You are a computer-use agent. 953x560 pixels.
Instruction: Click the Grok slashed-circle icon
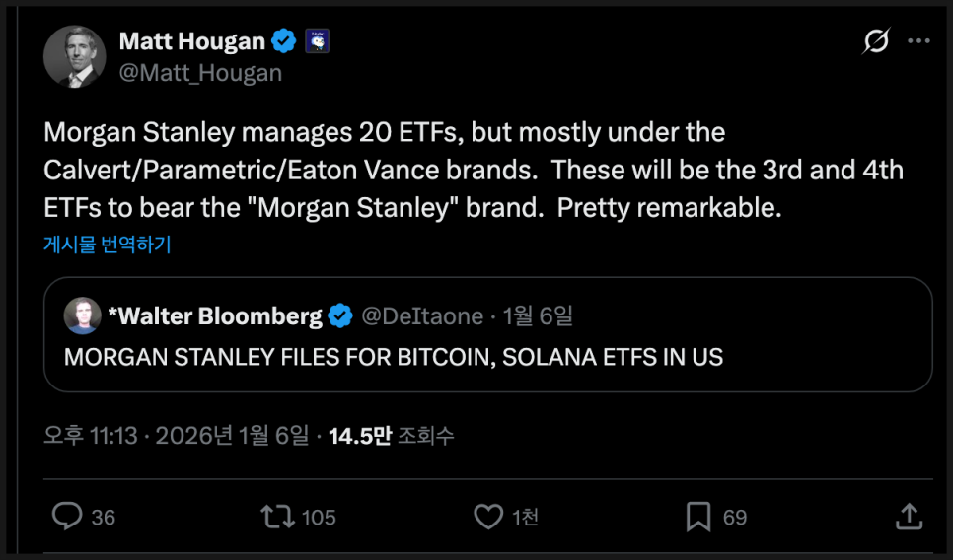click(875, 41)
